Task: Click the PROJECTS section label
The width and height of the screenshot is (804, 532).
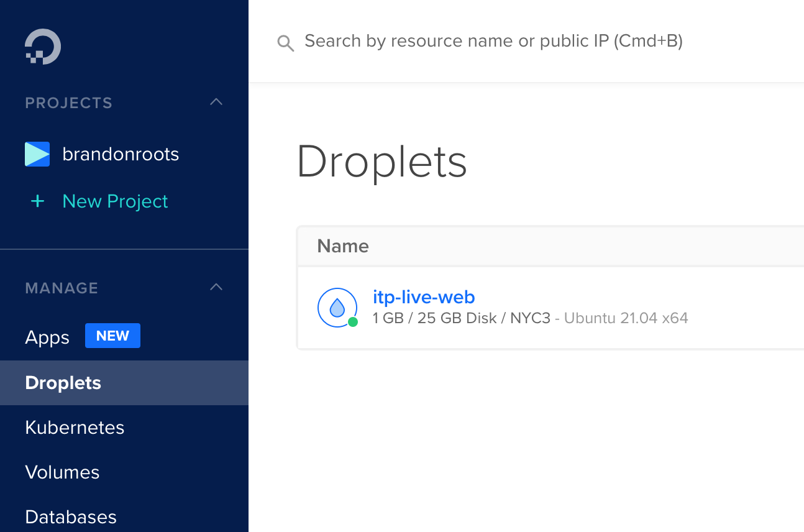Action: click(68, 103)
